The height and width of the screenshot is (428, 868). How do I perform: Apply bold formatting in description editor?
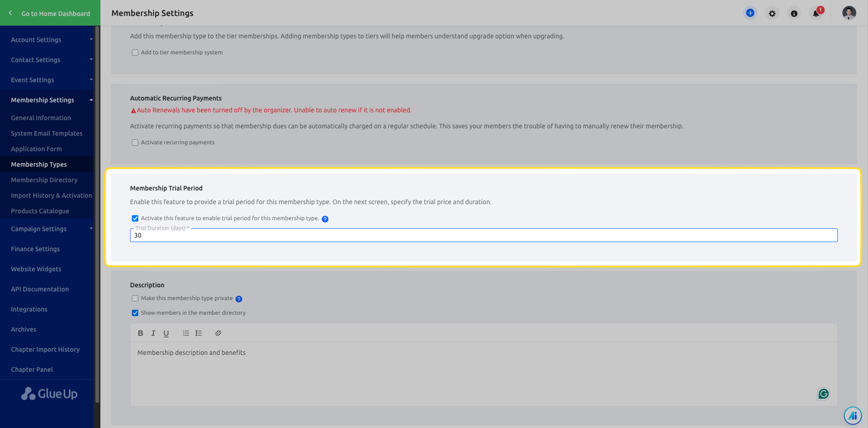[141, 333]
